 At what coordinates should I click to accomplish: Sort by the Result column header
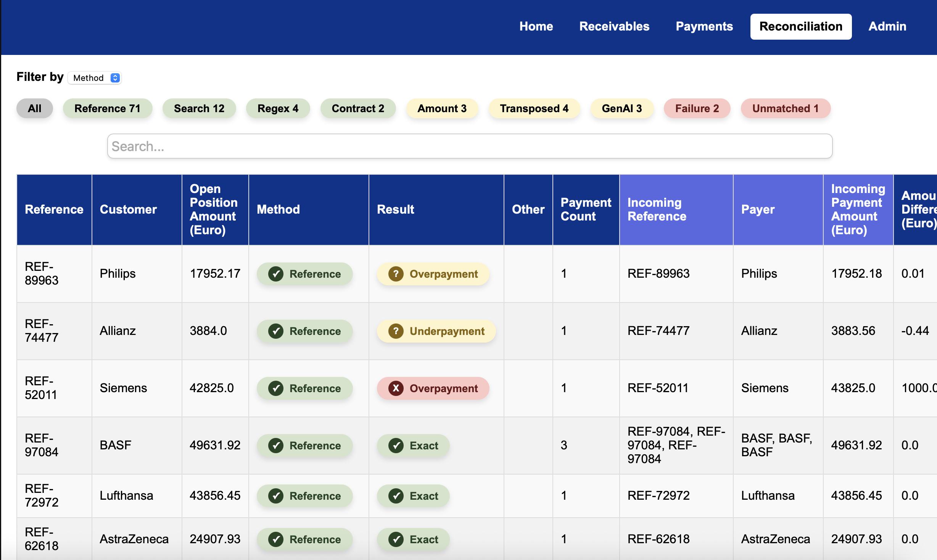[396, 209]
